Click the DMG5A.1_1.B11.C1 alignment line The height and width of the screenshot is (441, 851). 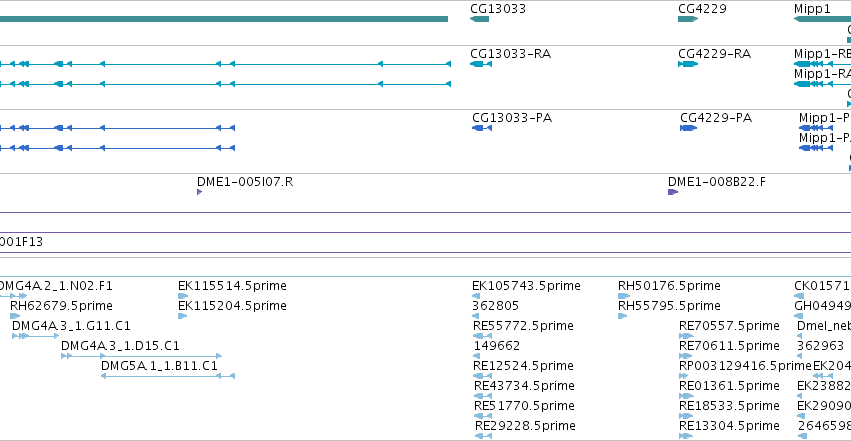pos(168,376)
